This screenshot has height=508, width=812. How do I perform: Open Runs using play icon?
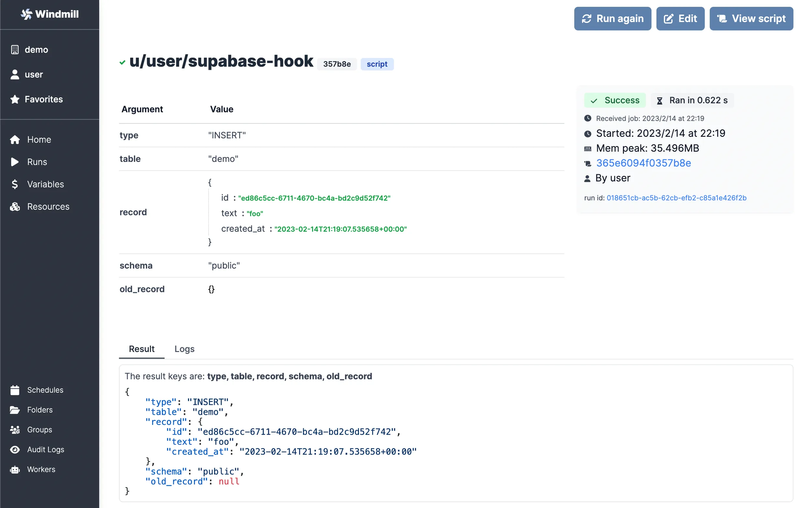(15, 162)
